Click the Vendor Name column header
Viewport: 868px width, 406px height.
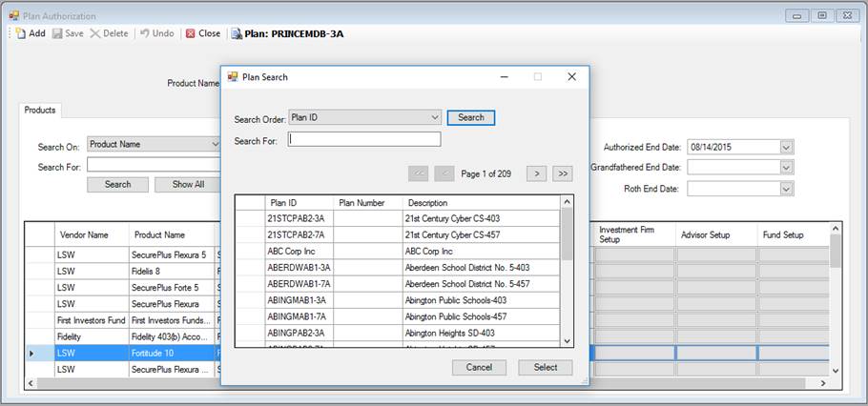(x=92, y=235)
